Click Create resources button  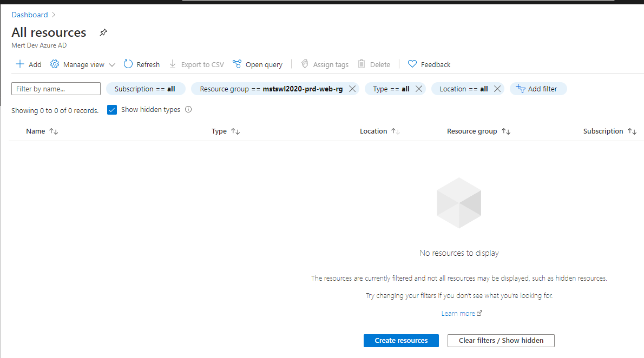click(x=401, y=340)
